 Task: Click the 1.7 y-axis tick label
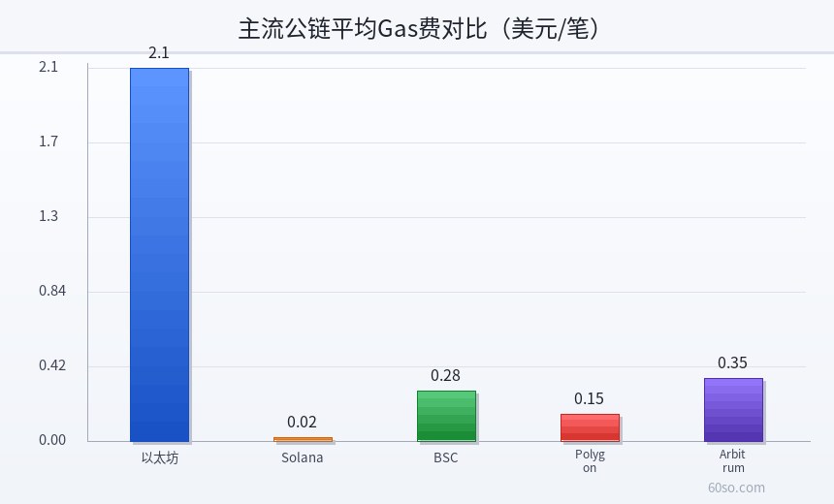pos(48,142)
